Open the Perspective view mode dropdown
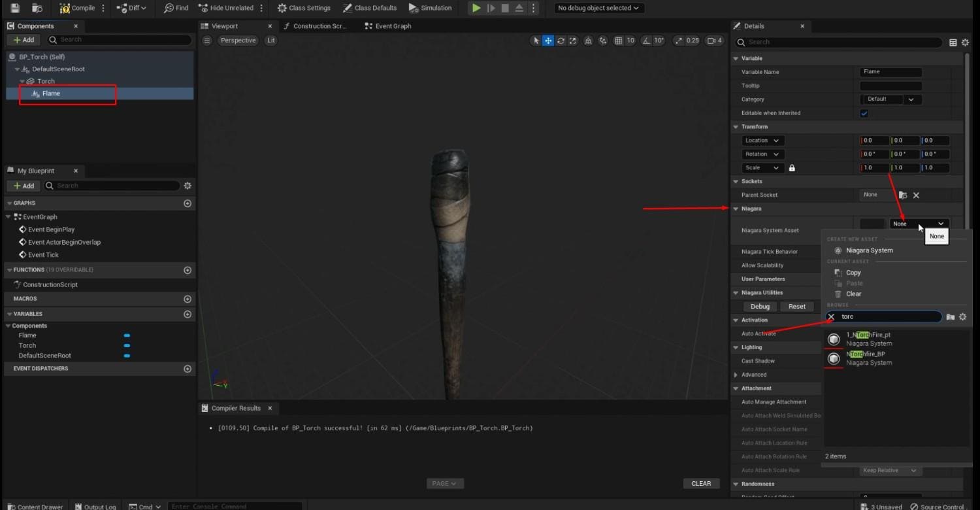Viewport: 980px width, 510px height. pos(238,41)
